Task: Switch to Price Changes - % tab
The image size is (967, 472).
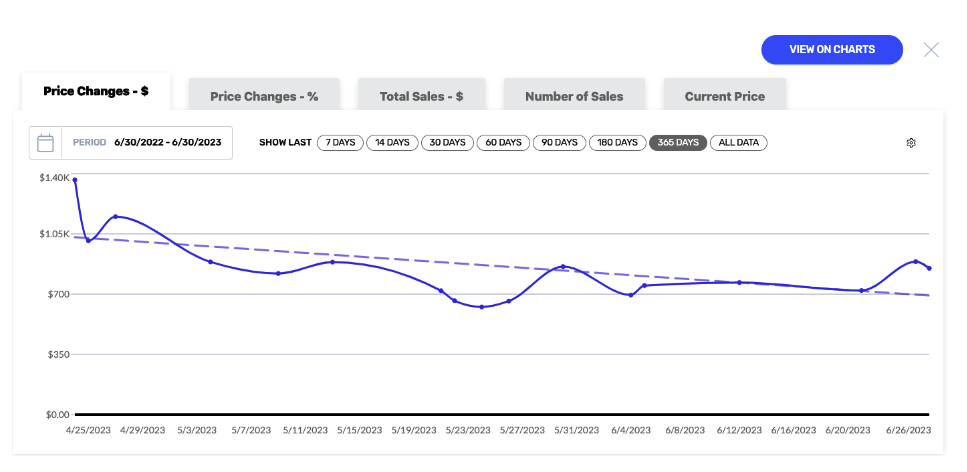Action: point(264,96)
